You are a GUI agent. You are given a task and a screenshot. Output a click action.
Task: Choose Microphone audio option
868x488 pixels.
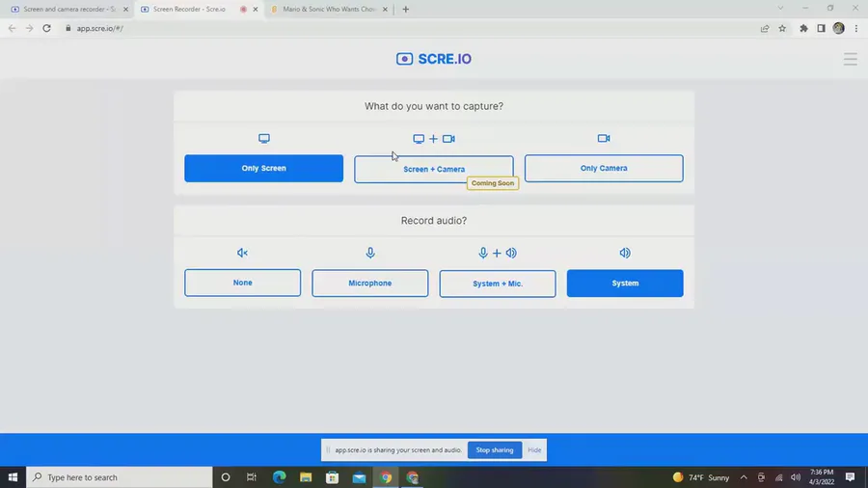click(369, 284)
